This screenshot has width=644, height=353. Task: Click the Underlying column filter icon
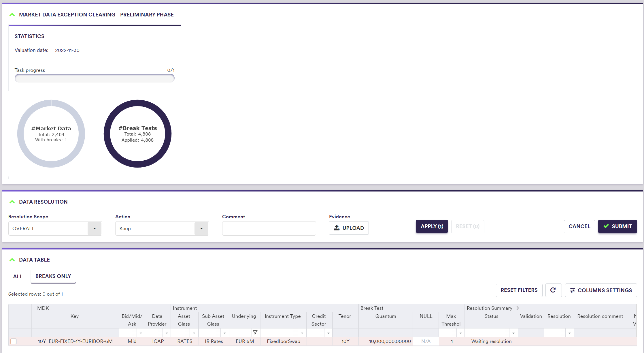coord(255,333)
